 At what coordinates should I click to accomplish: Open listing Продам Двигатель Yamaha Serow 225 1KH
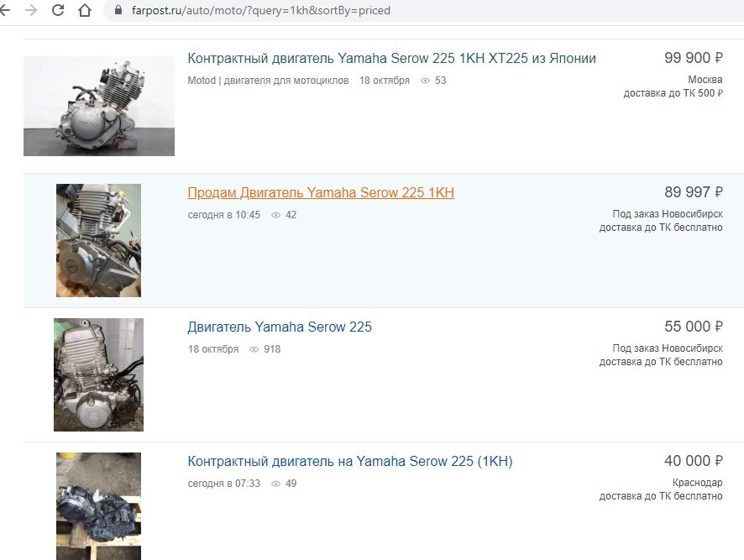(321, 192)
